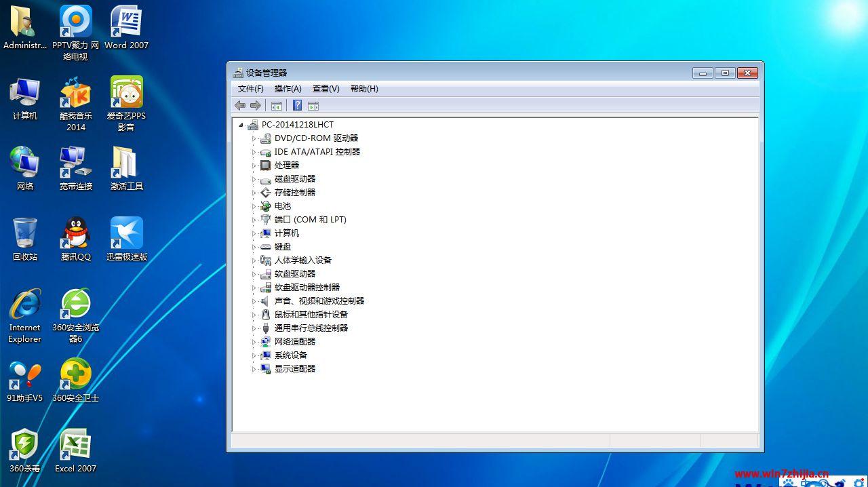
Task: Click the Forward arrow in Device Manager toolbar
Action: [256, 106]
